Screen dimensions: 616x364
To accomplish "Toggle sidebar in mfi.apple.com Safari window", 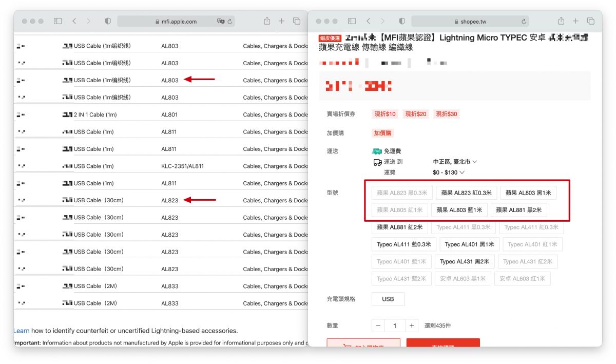I will click(x=57, y=21).
